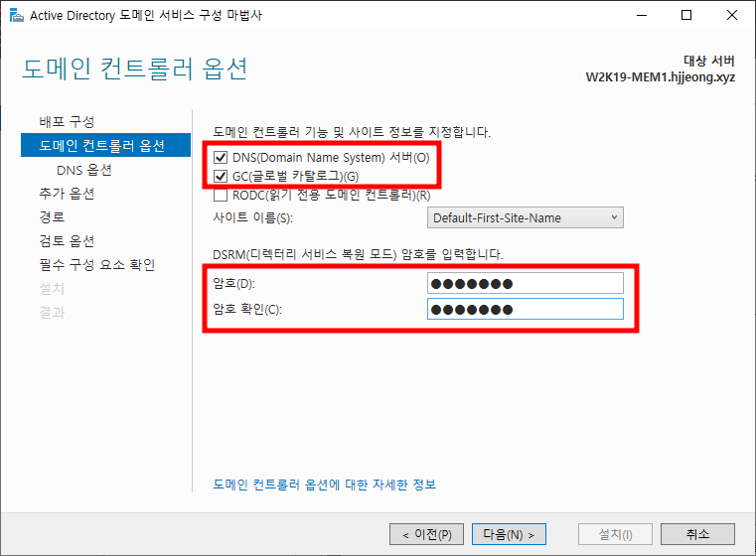Uncheck DNS(Domain Name System) 서버 checkbox
The width and height of the screenshot is (756, 556).
pos(221,158)
